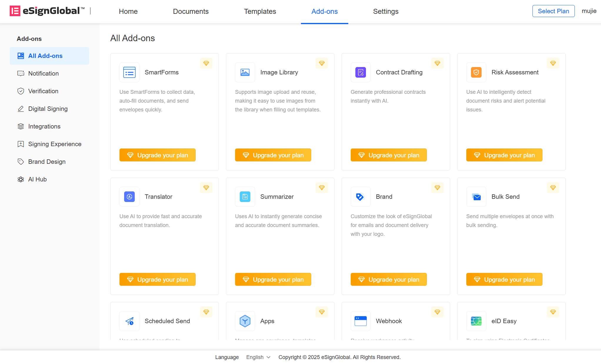This screenshot has width=601, height=364.
Task: Click the eSignGlobal logo
Action: tap(47, 11)
